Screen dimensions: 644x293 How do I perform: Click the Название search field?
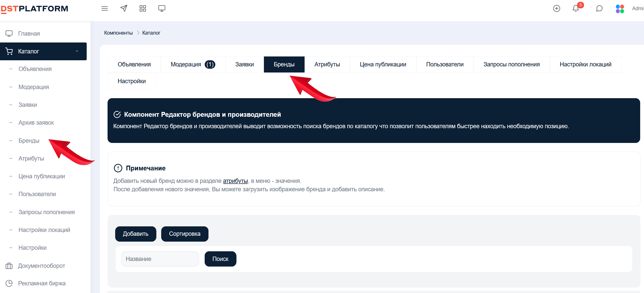(160, 259)
